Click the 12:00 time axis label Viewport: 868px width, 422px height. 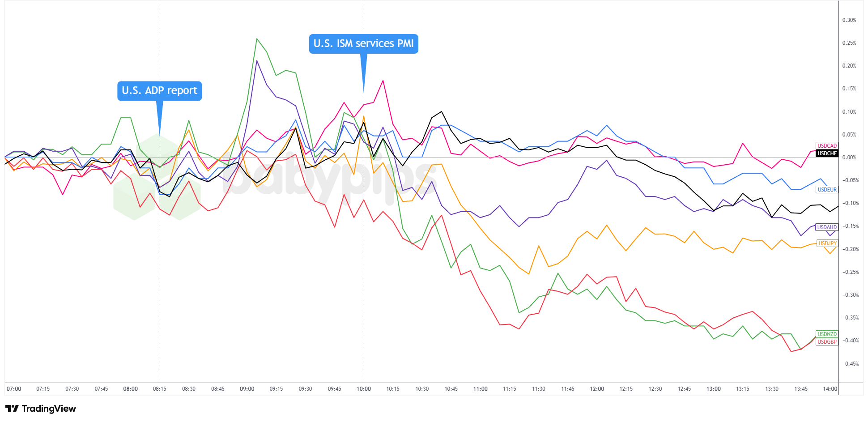click(x=597, y=389)
